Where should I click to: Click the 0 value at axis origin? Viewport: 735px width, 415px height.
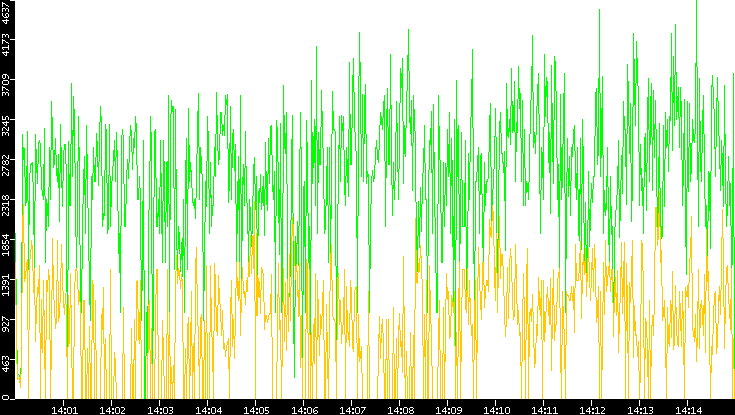pyautogui.click(x=6, y=398)
